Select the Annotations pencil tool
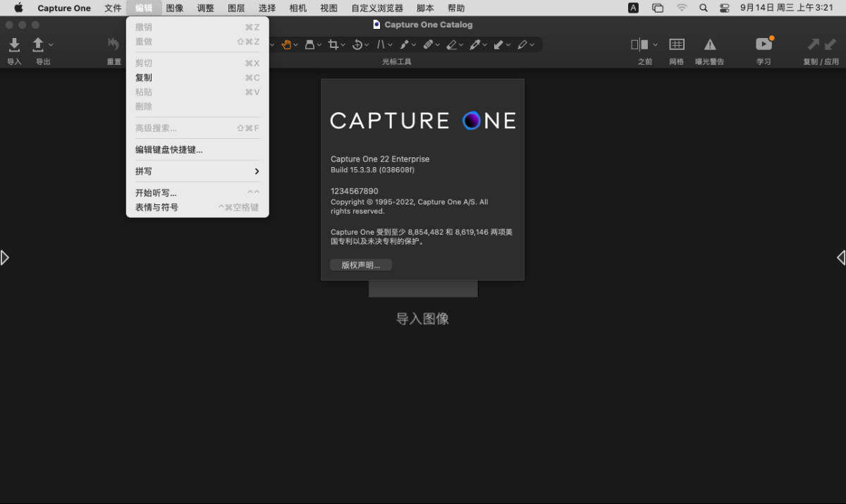Image resolution: width=846 pixels, height=504 pixels. pos(522,44)
